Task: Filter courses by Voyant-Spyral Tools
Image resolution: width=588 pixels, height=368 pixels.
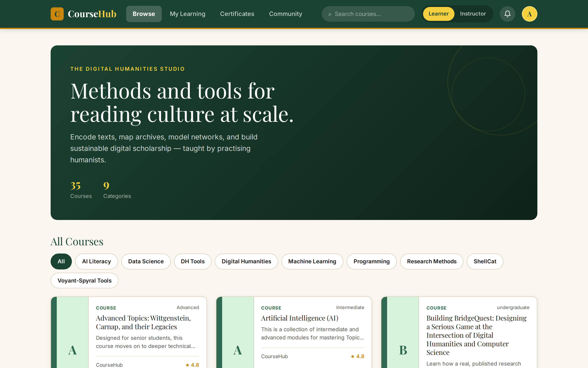Action: [85, 281]
